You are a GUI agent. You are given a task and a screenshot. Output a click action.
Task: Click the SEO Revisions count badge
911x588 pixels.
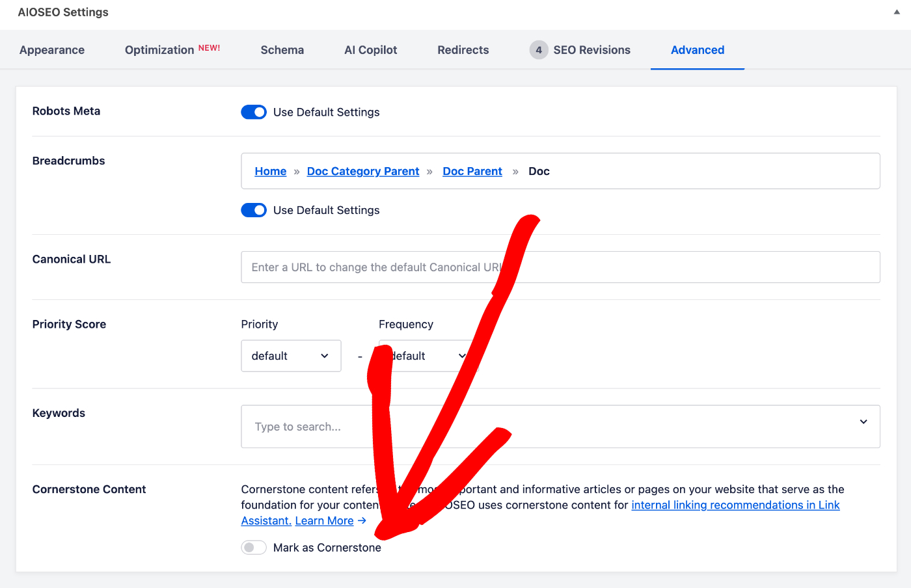(x=539, y=50)
